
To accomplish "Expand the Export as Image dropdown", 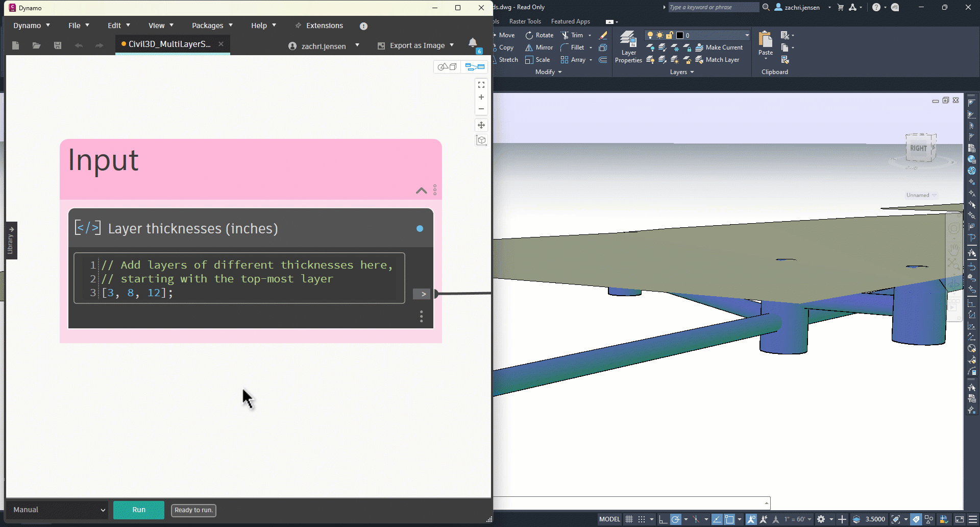I will (x=452, y=45).
